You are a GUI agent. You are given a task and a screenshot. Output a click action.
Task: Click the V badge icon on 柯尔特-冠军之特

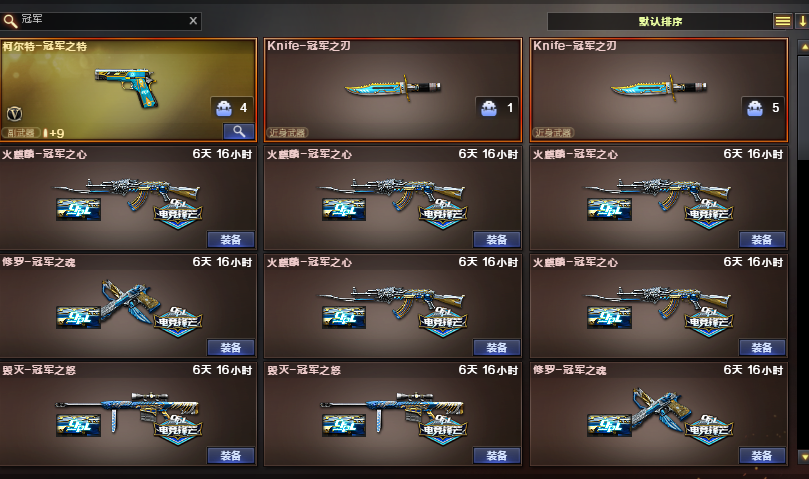point(14,114)
